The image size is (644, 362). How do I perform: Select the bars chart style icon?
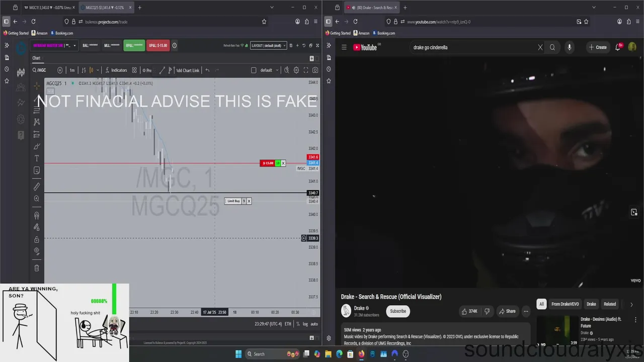(84, 70)
